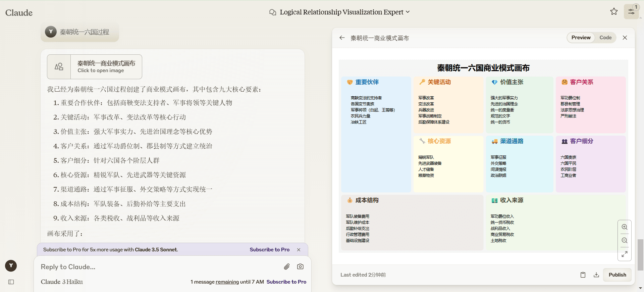This screenshot has height=292, width=644.
Task: Click the 客户细分 section heading
Action: 581,141
